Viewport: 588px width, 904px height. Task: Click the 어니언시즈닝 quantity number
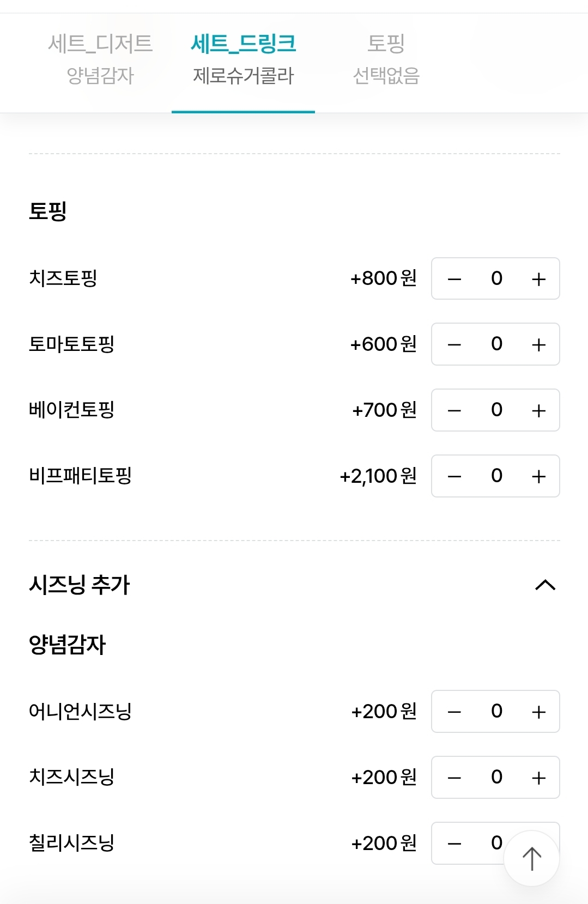click(x=496, y=711)
